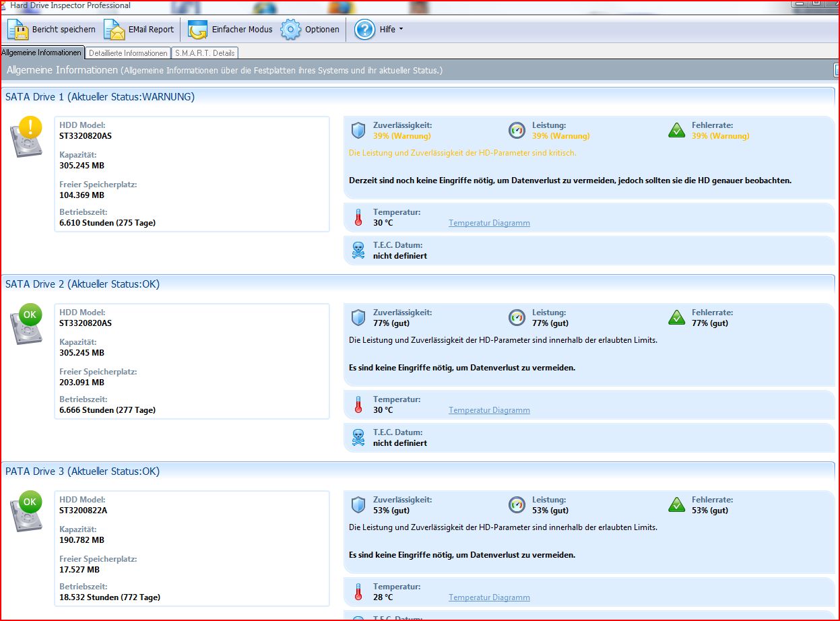840x621 pixels.
Task: Click the T.E.C. Datum skull icon for SATA Drive 2
Action: coord(358,438)
